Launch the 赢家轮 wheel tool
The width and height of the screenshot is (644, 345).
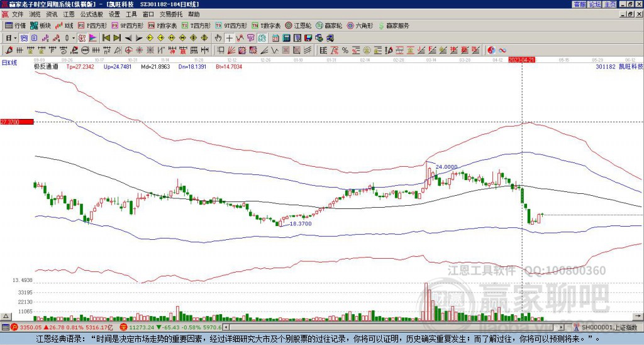tap(328, 25)
